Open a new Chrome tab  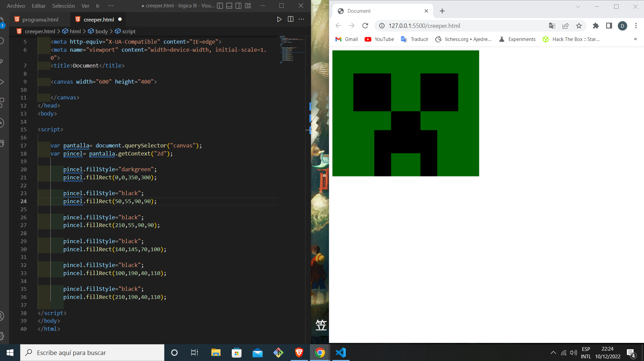[442, 11]
